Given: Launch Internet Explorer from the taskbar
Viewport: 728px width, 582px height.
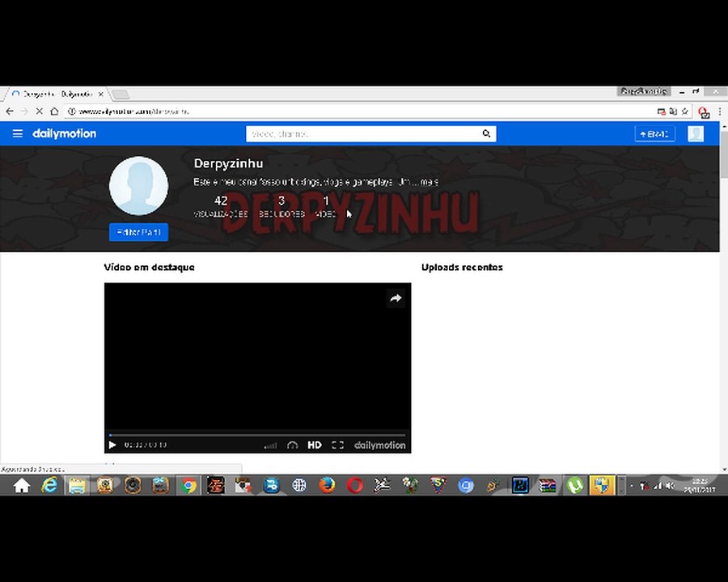Looking at the screenshot, I should coord(49,486).
